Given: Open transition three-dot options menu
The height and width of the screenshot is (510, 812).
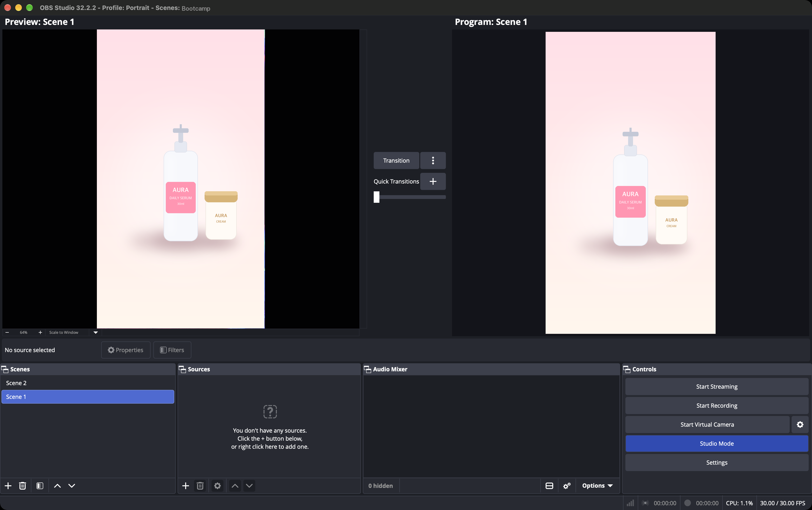Looking at the screenshot, I should (433, 161).
